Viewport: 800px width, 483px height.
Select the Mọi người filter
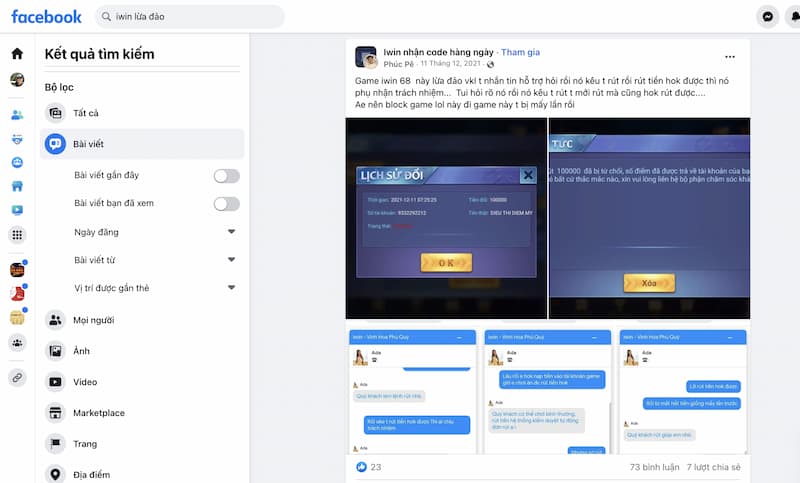click(x=93, y=320)
